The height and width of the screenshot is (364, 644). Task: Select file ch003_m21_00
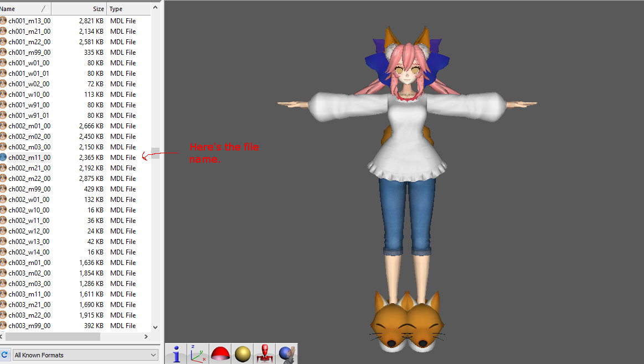click(x=29, y=304)
